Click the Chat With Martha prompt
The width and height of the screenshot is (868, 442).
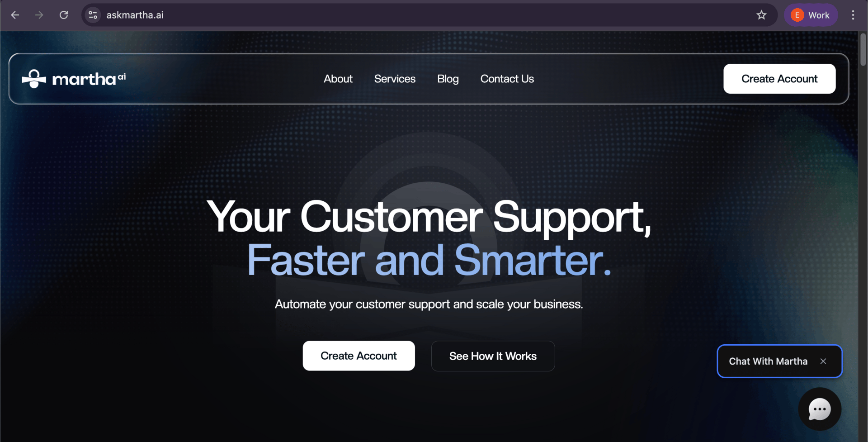coord(768,361)
